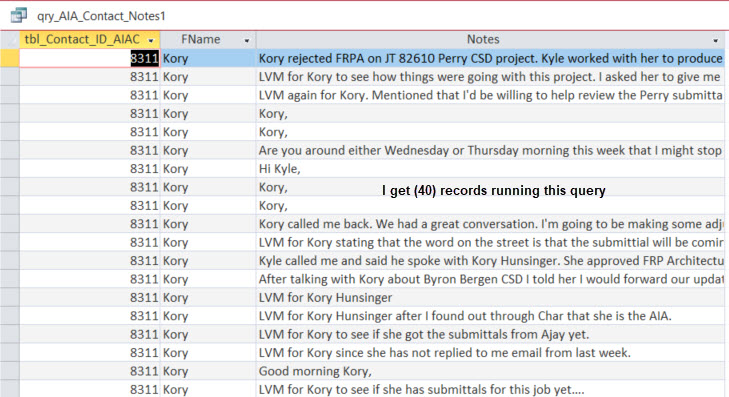Click the note 'Are you around either Wednesday'
729x397 pixels.
tap(490, 150)
